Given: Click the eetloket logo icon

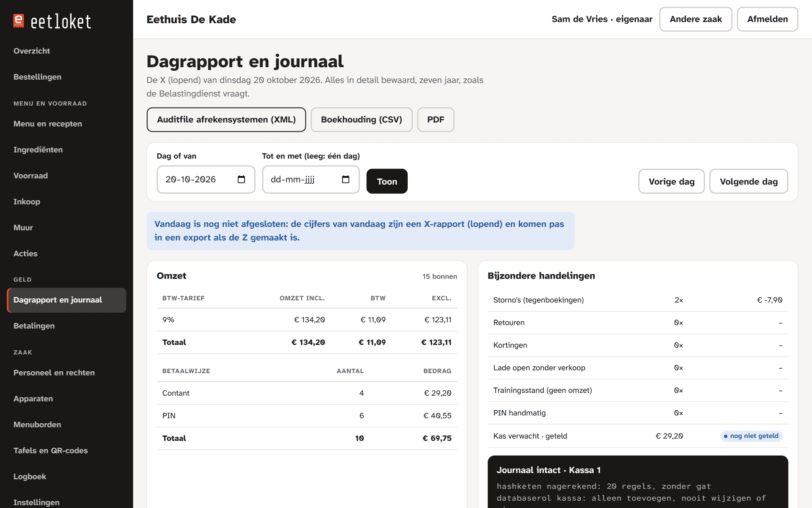Looking at the screenshot, I should pos(19,21).
